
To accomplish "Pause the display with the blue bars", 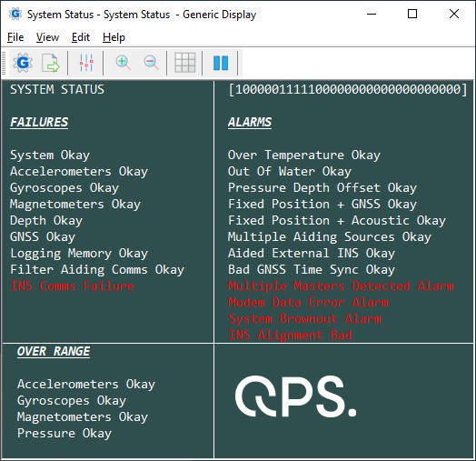I will [x=221, y=63].
